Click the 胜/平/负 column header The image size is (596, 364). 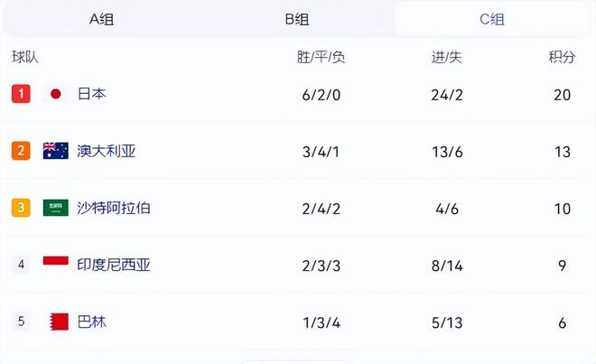pyautogui.click(x=321, y=57)
